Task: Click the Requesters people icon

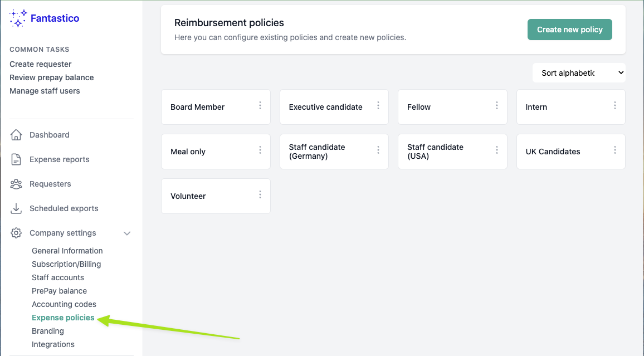Action: pos(16,184)
